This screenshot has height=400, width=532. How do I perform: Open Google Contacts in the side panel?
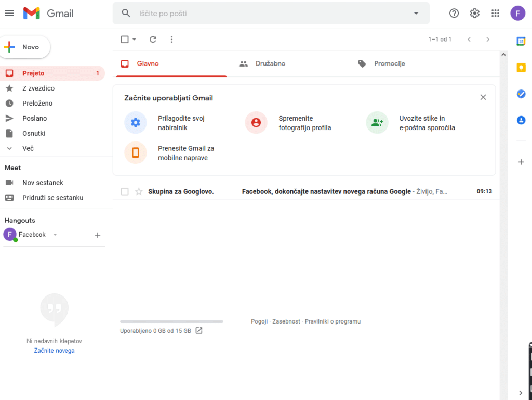pos(521,120)
